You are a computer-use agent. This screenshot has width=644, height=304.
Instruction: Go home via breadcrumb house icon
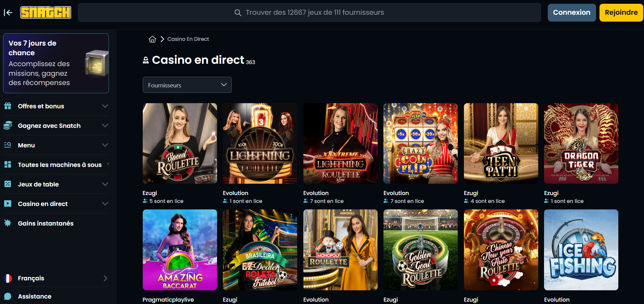[x=152, y=39]
